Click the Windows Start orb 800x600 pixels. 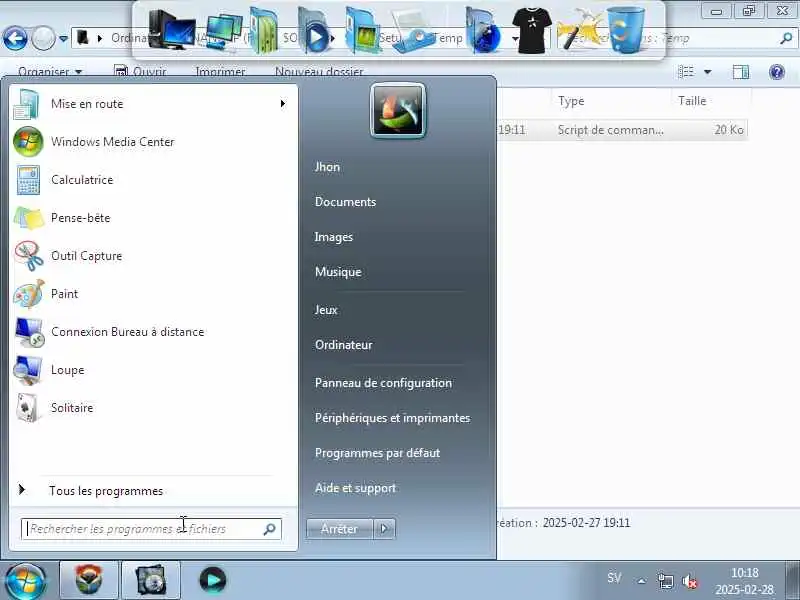click(24, 581)
